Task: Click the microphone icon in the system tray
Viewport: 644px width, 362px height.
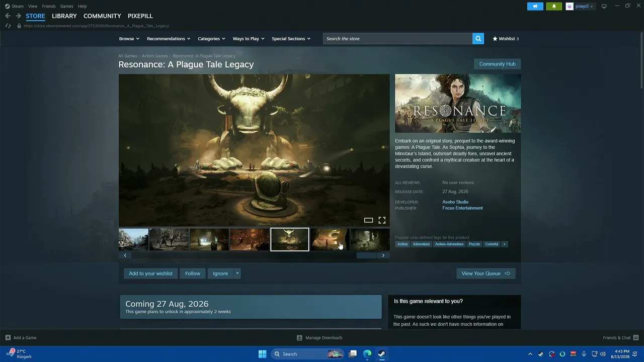Action: [x=584, y=354]
